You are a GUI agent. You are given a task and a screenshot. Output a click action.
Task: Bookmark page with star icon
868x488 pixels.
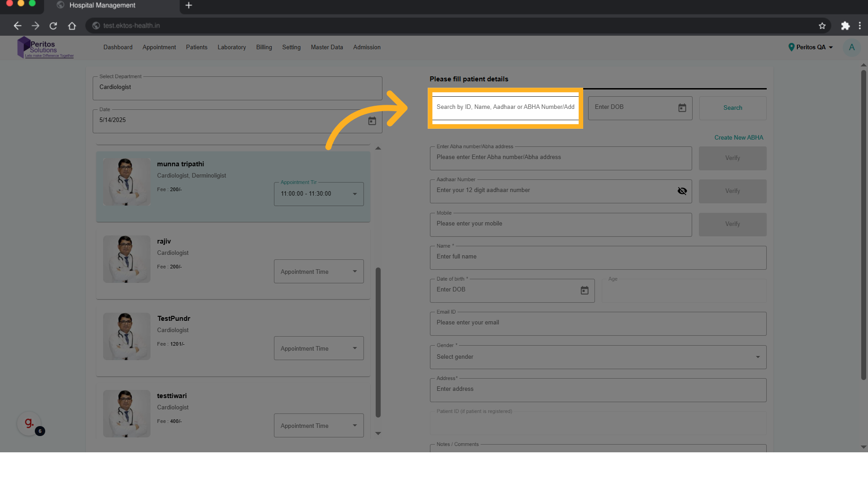pos(822,26)
